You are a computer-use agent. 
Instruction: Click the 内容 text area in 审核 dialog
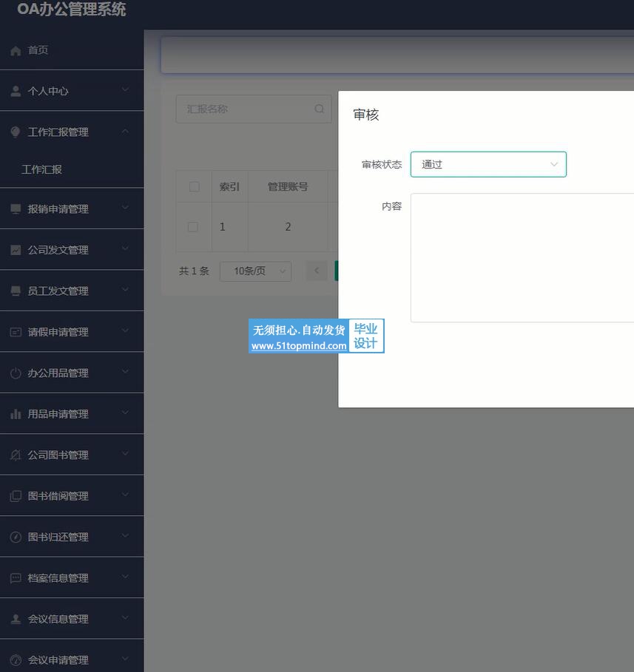pyautogui.click(x=522, y=257)
